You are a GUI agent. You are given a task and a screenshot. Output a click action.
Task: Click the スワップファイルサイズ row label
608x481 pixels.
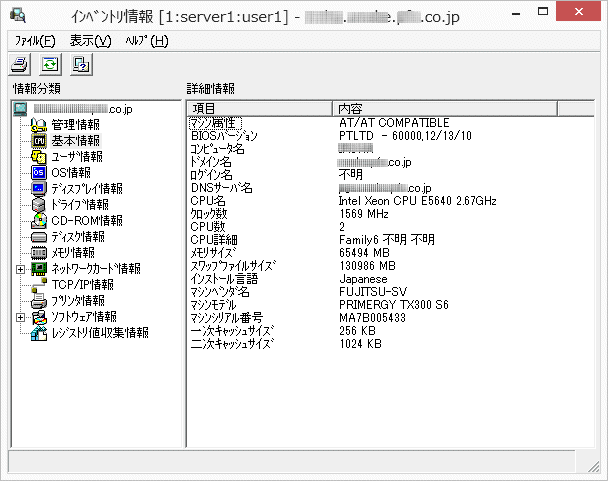[233, 266]
